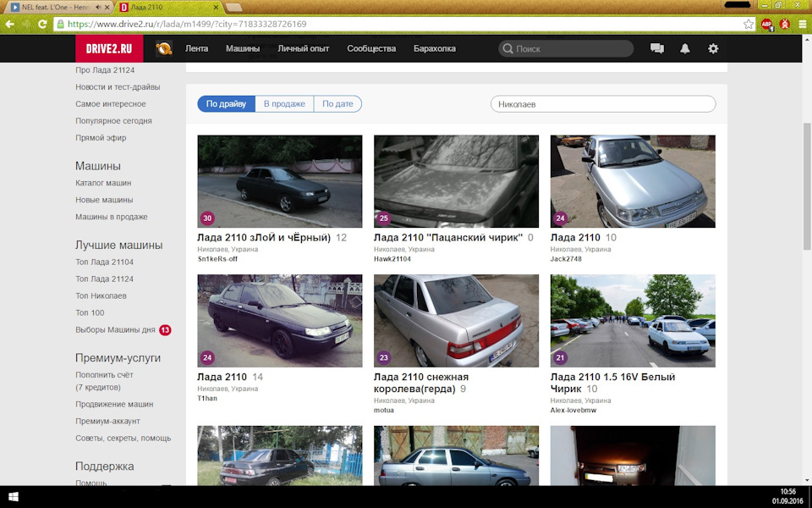This screenshot has width=812, height=508.
Task: Open user profile Hawk21104
Action: pyautogui.click(x=392, y=259)
